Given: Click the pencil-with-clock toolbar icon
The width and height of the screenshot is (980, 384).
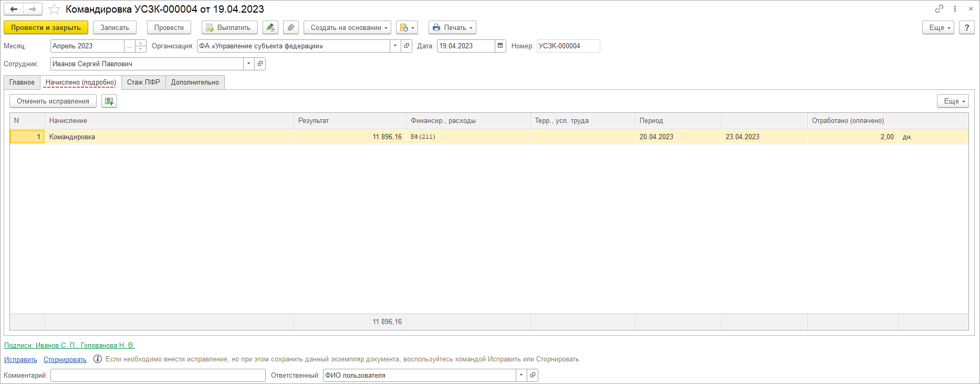Looking at the screenshot, I should click(x=270, y=27).
